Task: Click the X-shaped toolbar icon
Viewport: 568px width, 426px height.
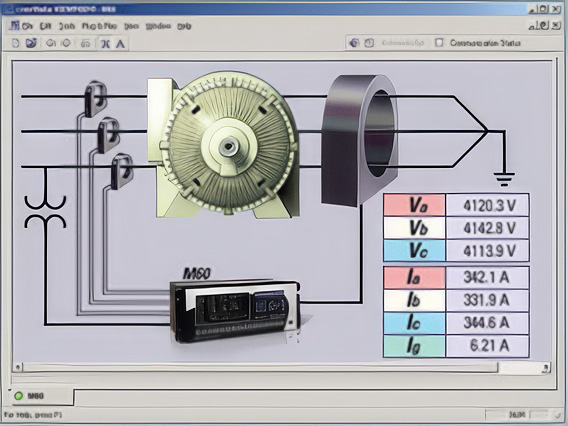Action: [105, 44]
